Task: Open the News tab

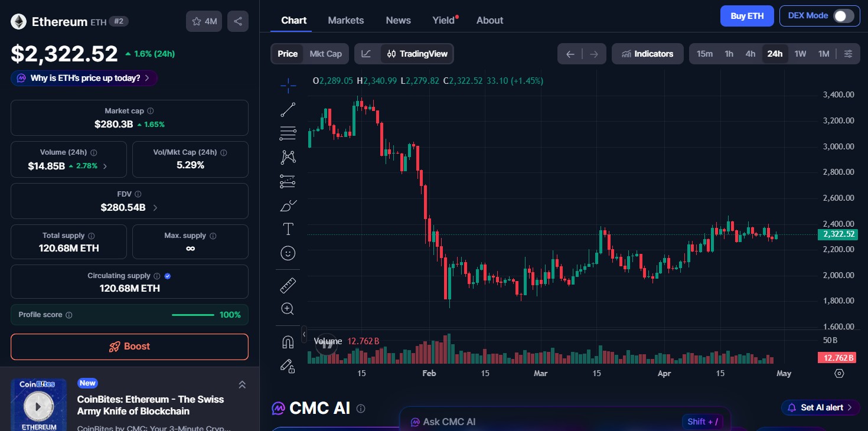Action: coord(398,20)
